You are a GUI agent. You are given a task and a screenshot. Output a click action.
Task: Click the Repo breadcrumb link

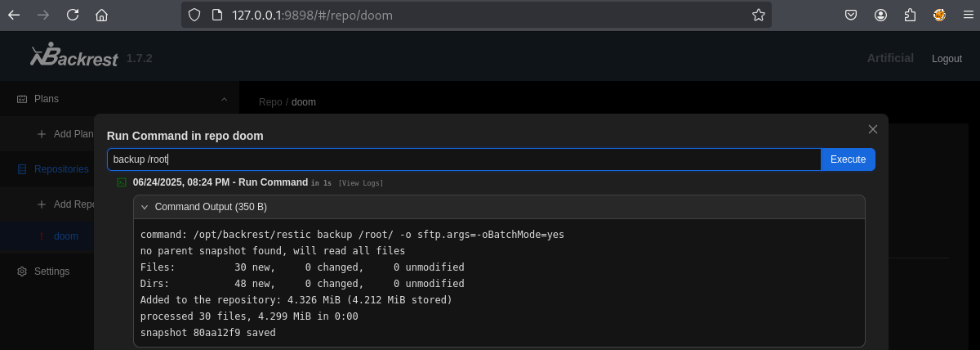269,102
